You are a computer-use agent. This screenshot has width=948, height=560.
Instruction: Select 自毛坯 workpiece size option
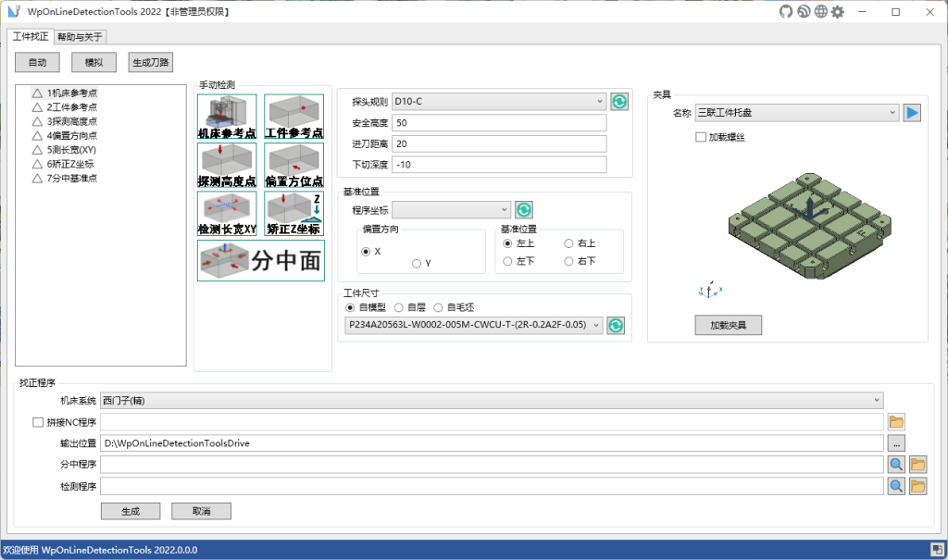click(x=438, y=307)
